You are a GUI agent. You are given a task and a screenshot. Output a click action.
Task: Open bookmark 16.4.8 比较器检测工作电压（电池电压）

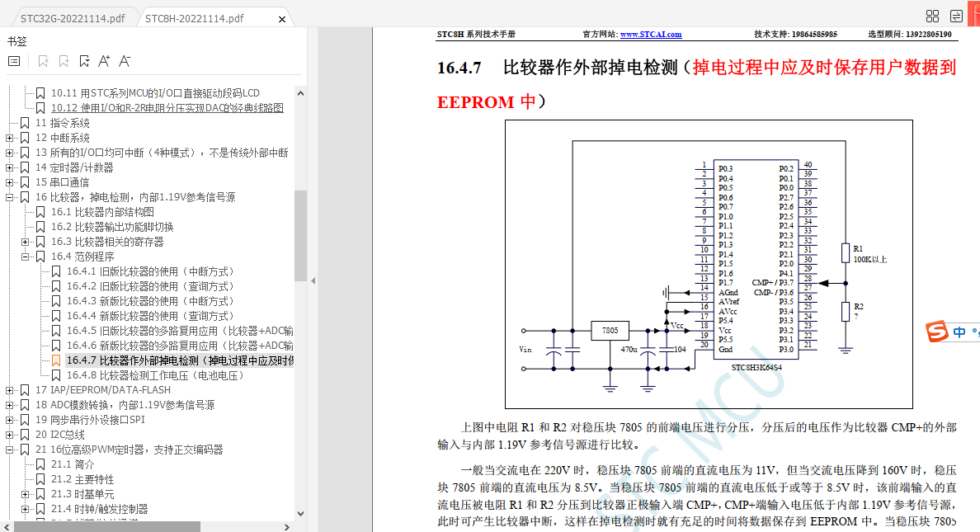tap(155, 376)
